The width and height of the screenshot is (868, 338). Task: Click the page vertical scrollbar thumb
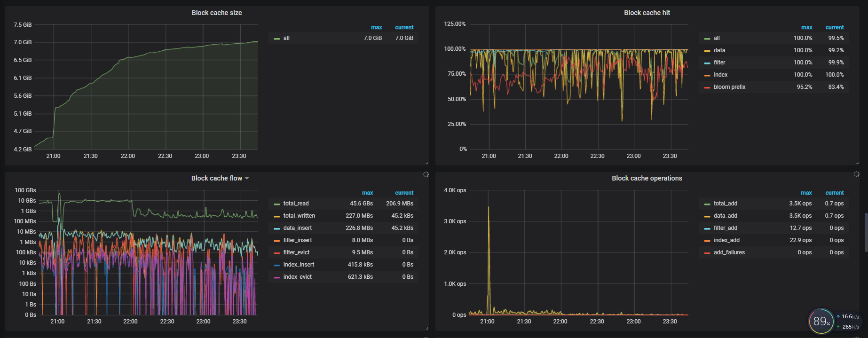[x=866, y=232]
